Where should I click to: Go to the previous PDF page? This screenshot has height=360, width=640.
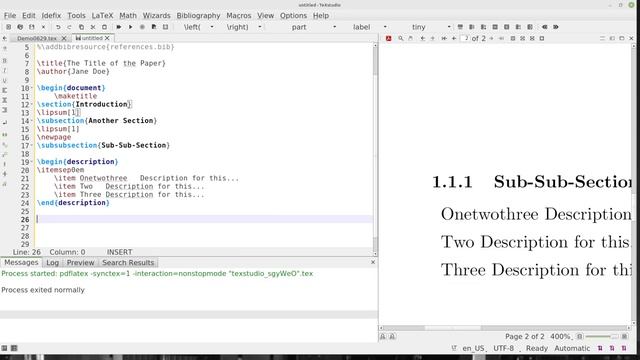tap(453, 38)
